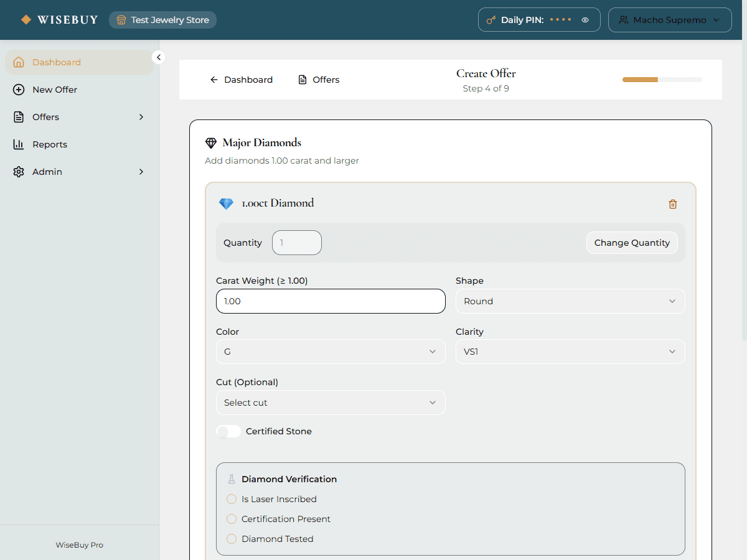Viewport: 747px width, 560px height.
Task: Open the Clarity dropdown showing VS1
Action: [570, 352]
